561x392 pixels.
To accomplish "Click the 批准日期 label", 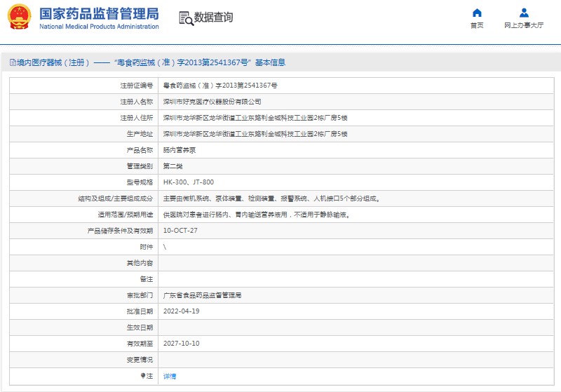I will pyautogui.click(x=140, y=311).
